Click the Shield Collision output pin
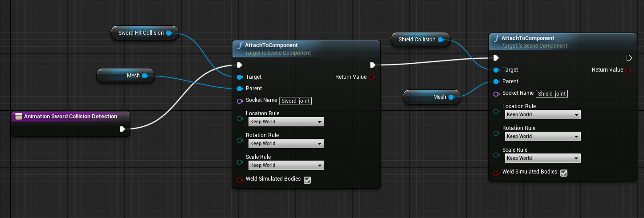Screen dimensions: 644x218 [x=440, y=40]
